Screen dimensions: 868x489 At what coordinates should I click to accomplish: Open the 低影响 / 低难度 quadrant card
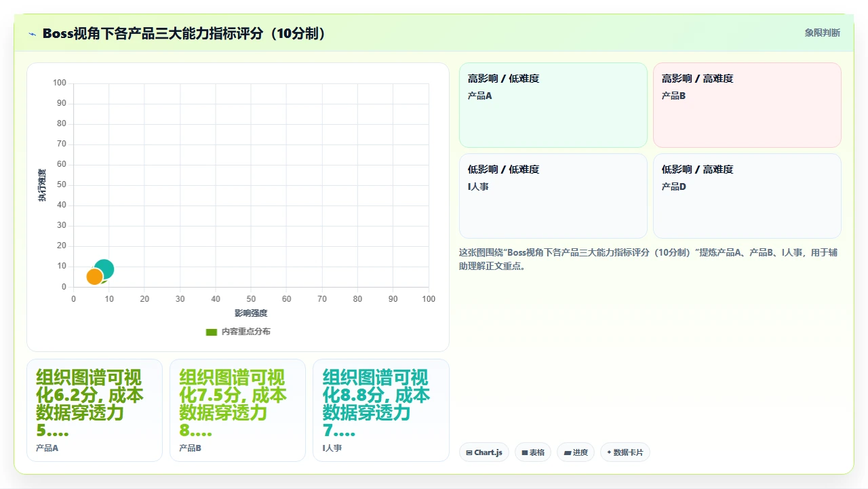tap(553, 196)
